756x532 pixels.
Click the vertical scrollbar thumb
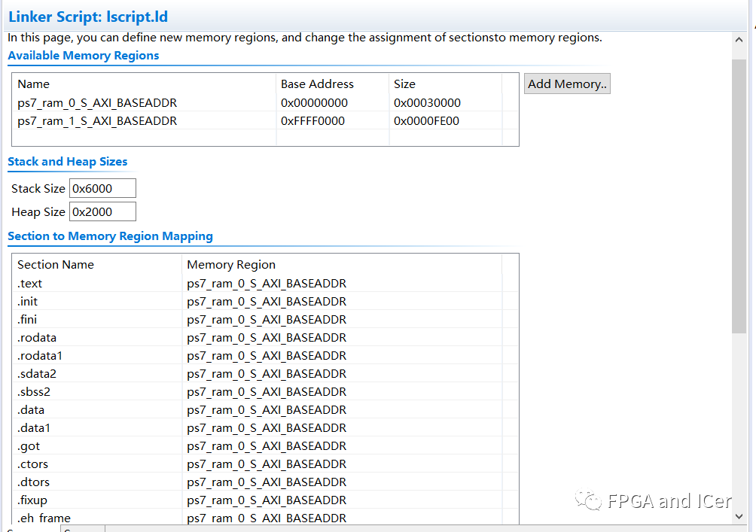(739, 196)
